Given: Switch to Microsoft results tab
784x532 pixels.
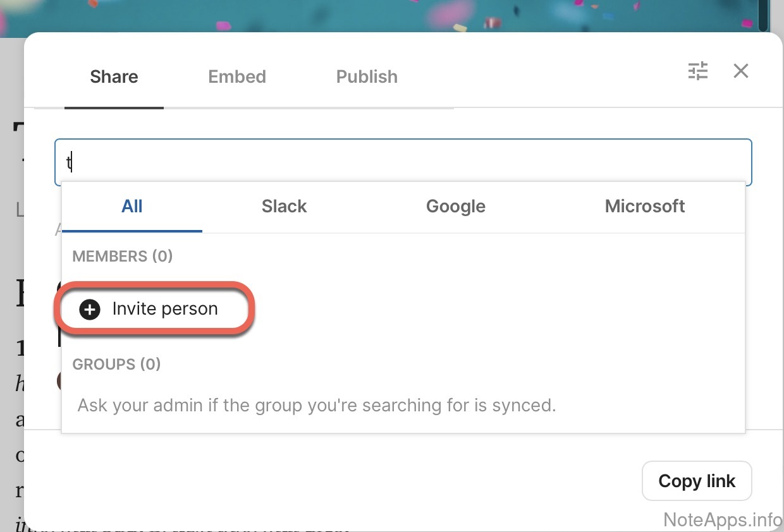Looking at the screenshot, I should tap(644, 207).
